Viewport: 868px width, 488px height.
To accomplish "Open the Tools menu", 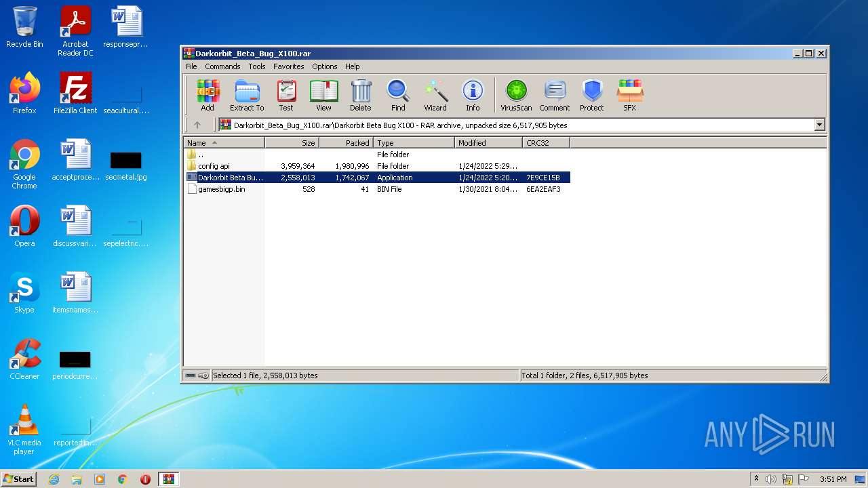I will tap(257, 66).
